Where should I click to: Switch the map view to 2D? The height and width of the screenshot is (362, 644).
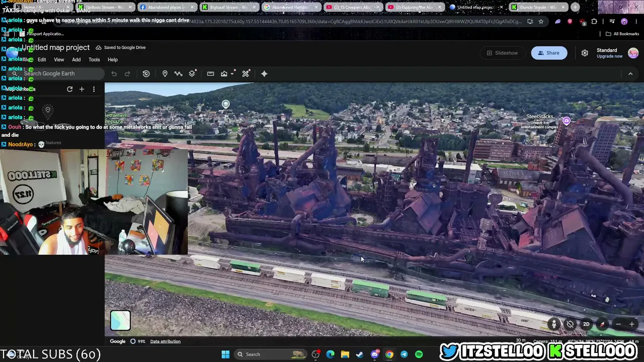click(586, 324)
